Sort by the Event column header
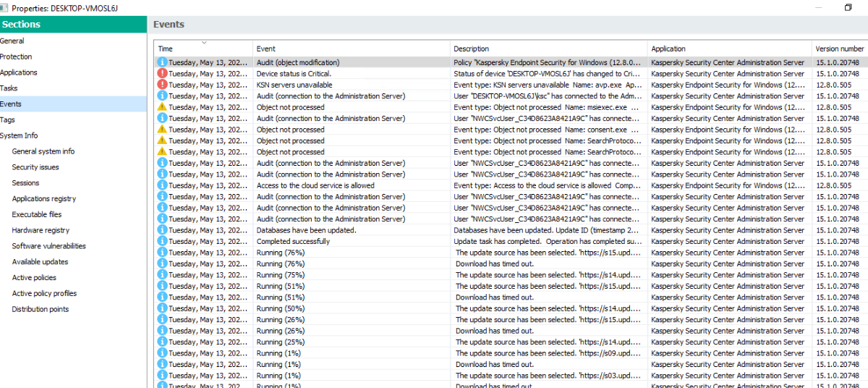This screenshot has width=868, height=388. [x=352, y=48]
